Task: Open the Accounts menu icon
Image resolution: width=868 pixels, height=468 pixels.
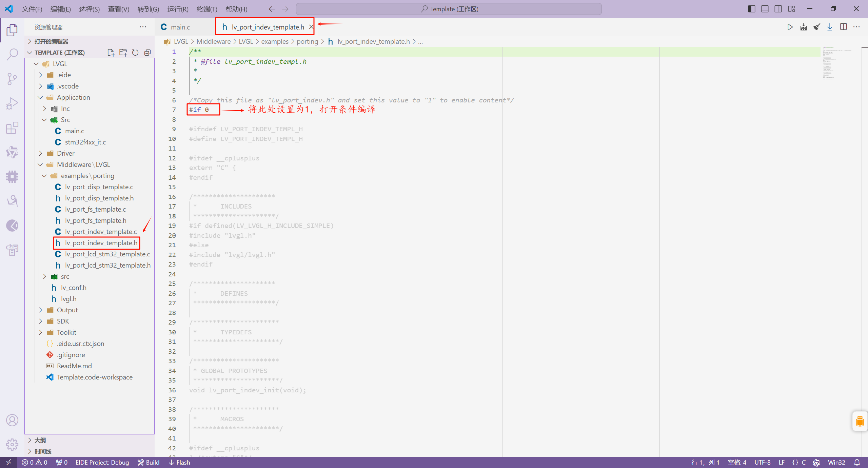Action: (x=12, y=420)
